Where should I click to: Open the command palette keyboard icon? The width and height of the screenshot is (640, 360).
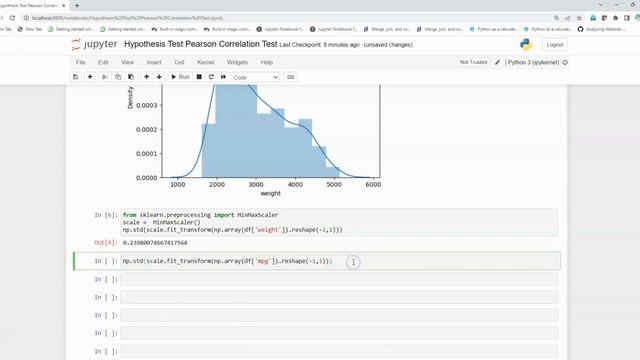point(291,77)
